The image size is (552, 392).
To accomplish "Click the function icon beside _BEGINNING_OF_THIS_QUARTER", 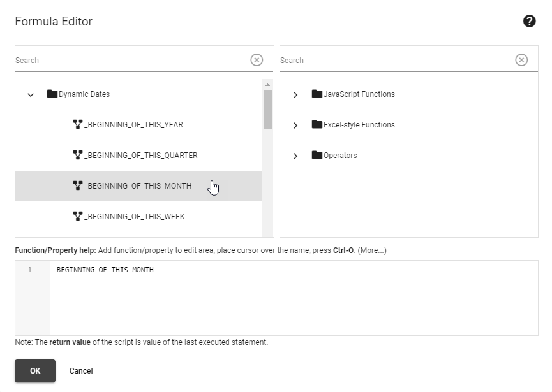I will pyautogui.click(x=77, y=155).
